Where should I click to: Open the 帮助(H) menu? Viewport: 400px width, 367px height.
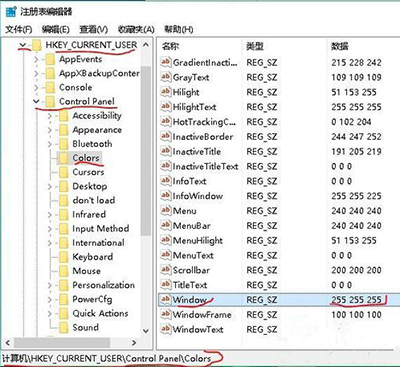point(179,30)
